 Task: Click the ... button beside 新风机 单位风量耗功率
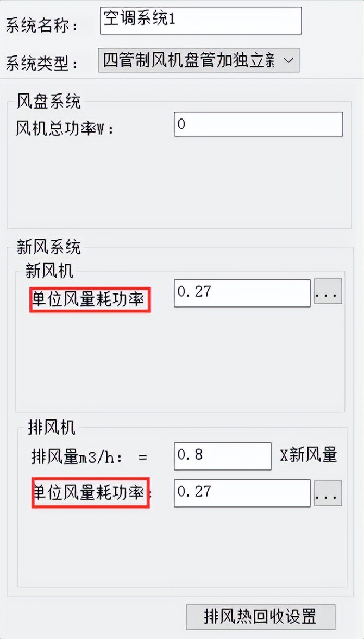tap(328, 293)
